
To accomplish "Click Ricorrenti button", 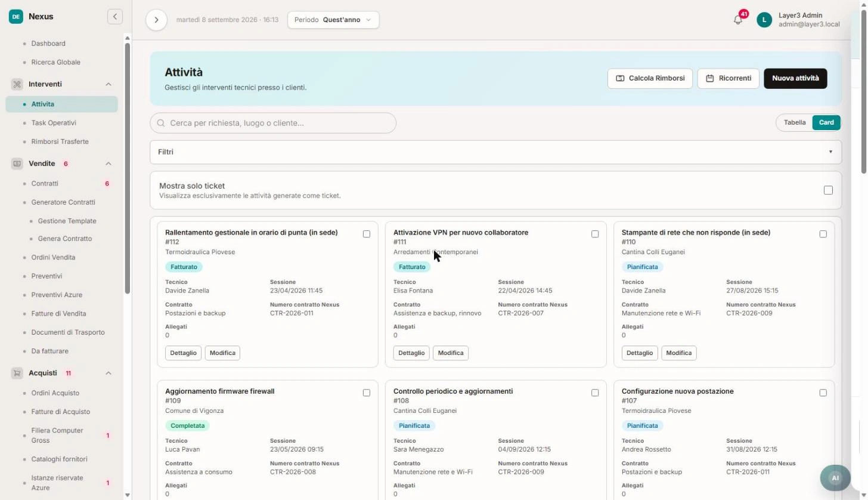I will click(x=728, y=78).
